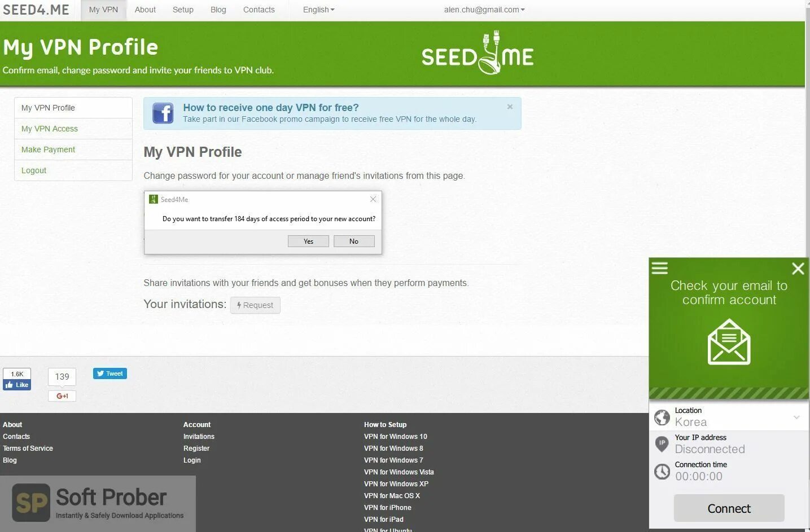This screenshot has width=810, height=532.
Task: Click the footer About heading
Action: 12,425
